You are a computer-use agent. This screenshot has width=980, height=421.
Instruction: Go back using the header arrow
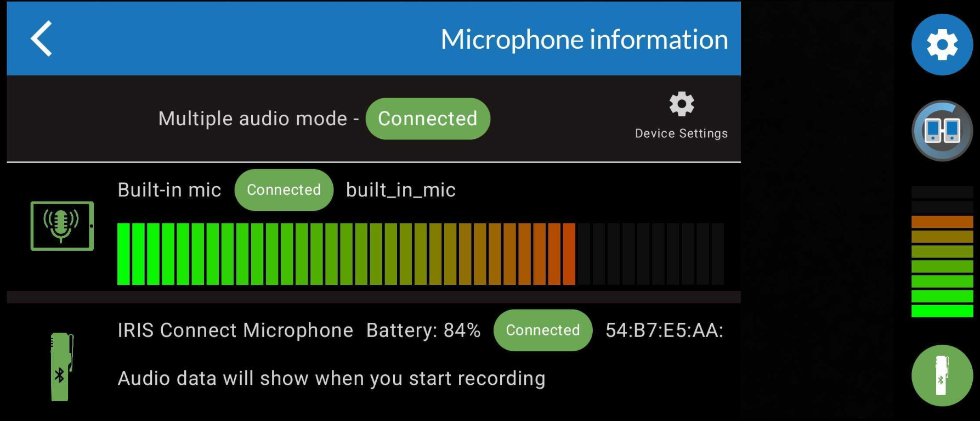tap(42, 38)
